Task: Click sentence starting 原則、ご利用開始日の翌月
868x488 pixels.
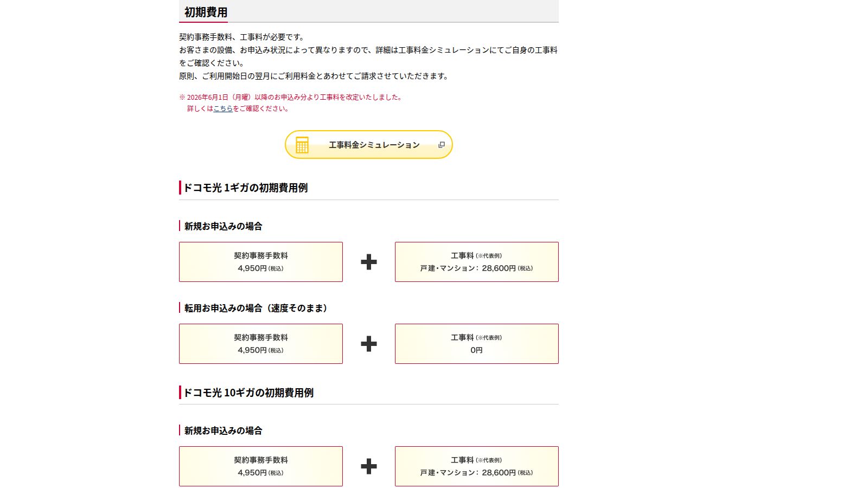Action: [x=314, y=76]
